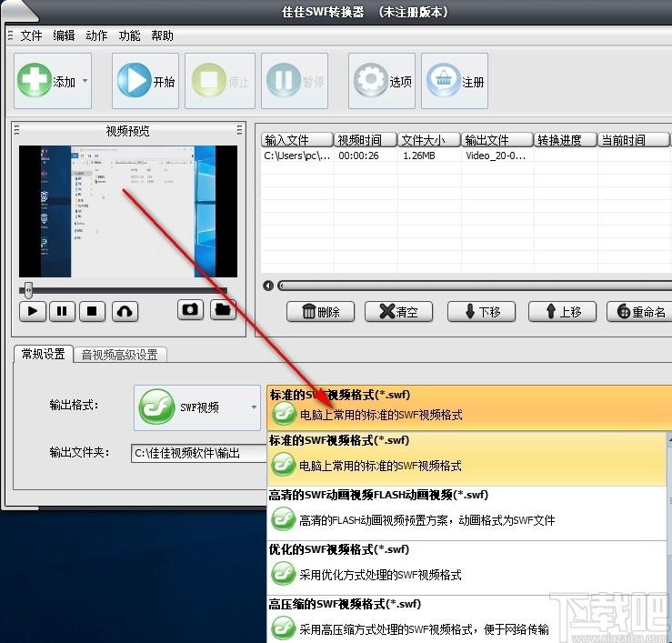This screenshot has width=672, height=643.
Task: Take a snapshot with the camera icon
Action: (190, 309)
